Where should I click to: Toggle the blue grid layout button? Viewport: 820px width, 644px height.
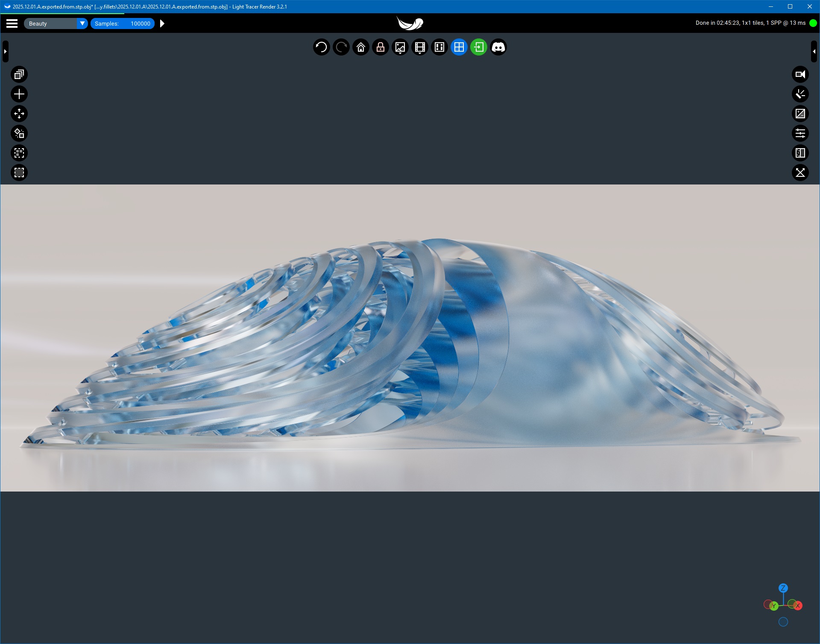(459, 47)
